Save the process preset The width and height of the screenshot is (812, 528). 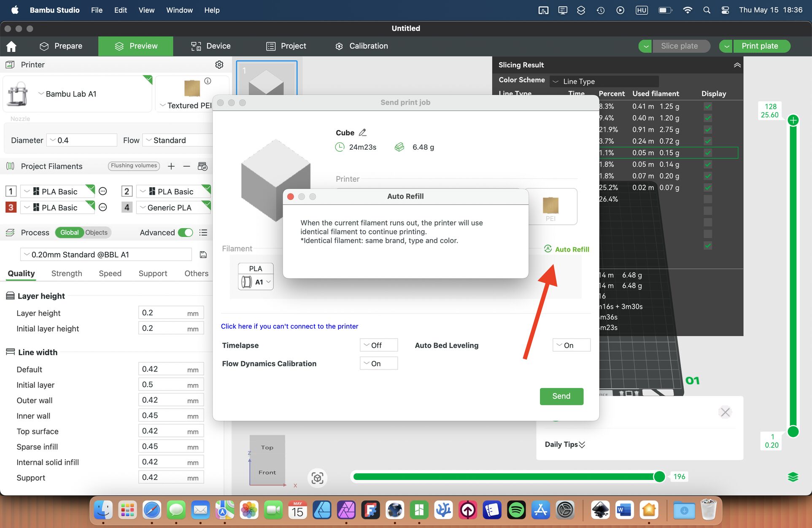click(x=203, y=255)
